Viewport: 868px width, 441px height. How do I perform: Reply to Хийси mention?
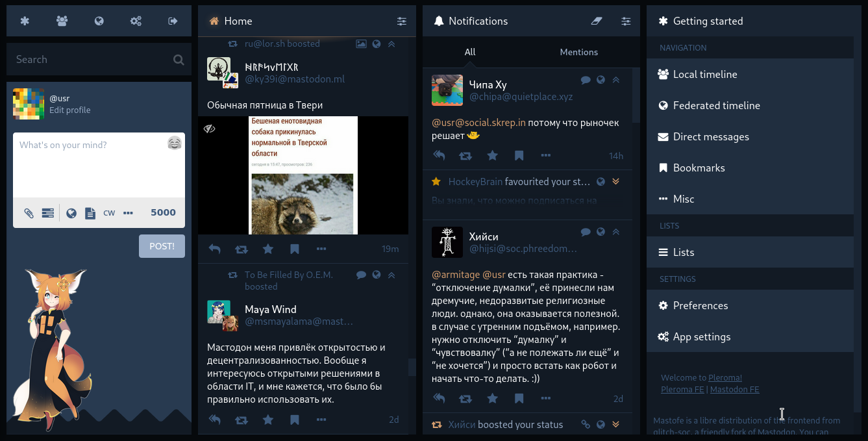(x=440, y=399)
